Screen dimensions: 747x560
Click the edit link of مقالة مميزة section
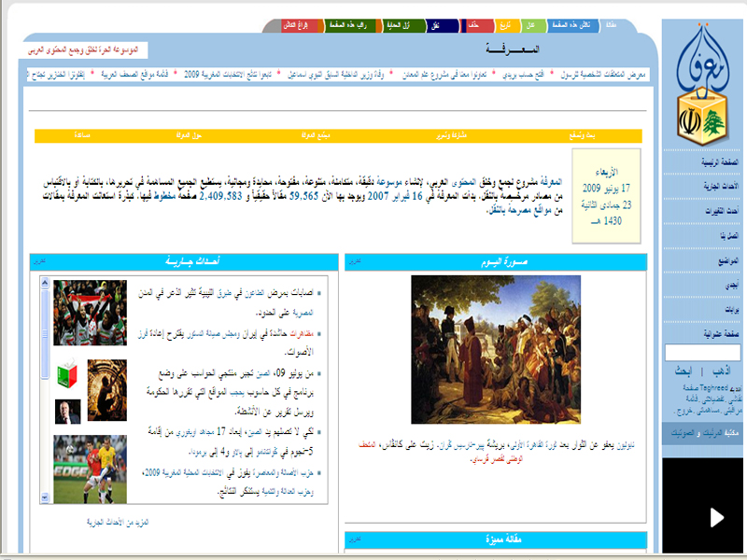point(355,539)
